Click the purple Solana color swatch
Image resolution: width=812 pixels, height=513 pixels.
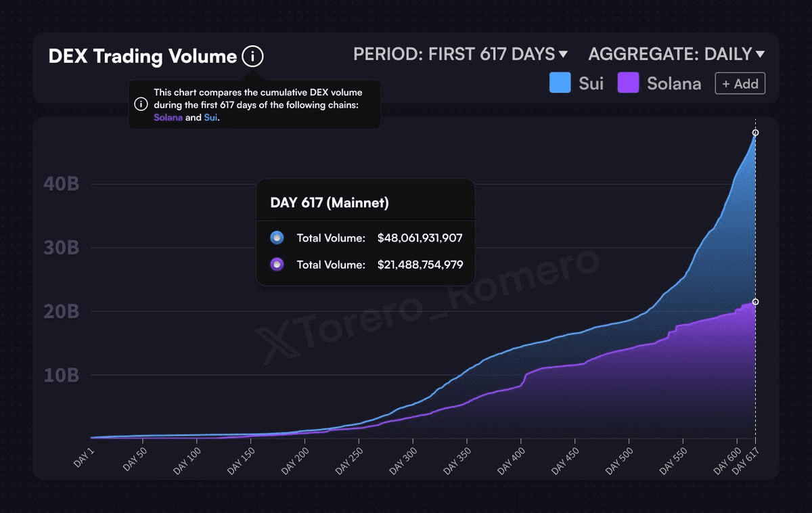click(629, 84)
